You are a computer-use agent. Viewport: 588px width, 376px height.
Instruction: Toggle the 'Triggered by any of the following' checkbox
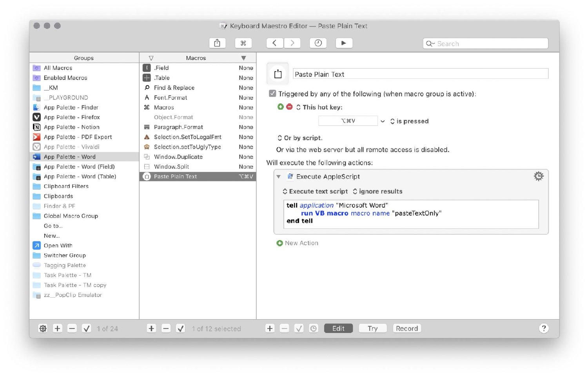(272, 94)
